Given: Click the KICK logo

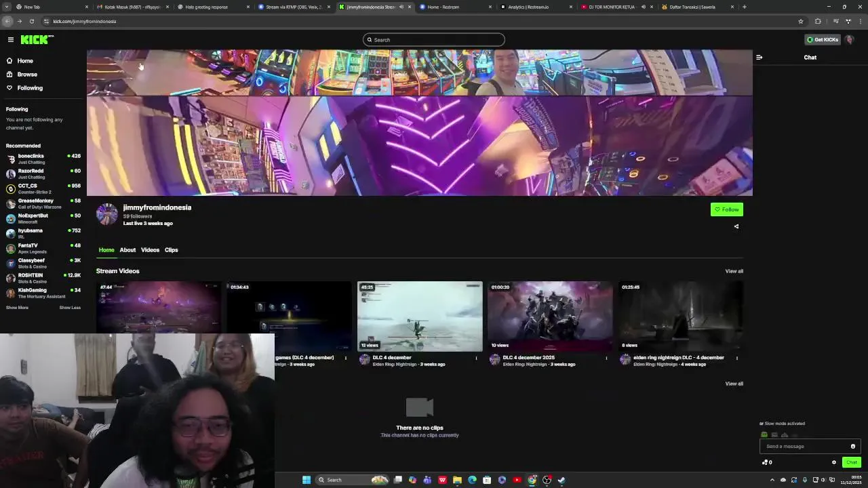Looking at the screenshot, I should pyautogui.click(x=37, y=40).
